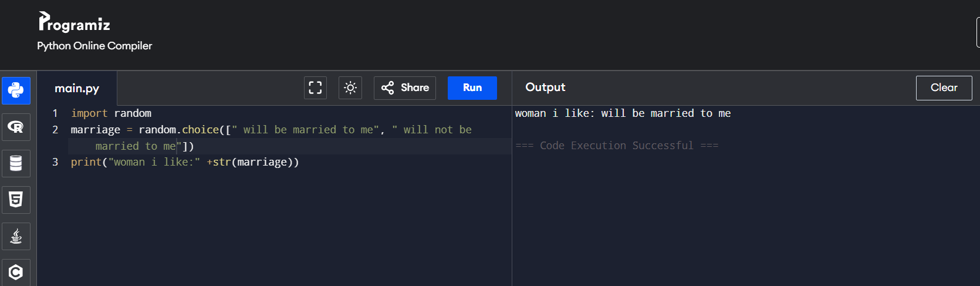The image size is (980, 286).
Task: Toggle fullscreen editor mode
Action: point(315,88)
